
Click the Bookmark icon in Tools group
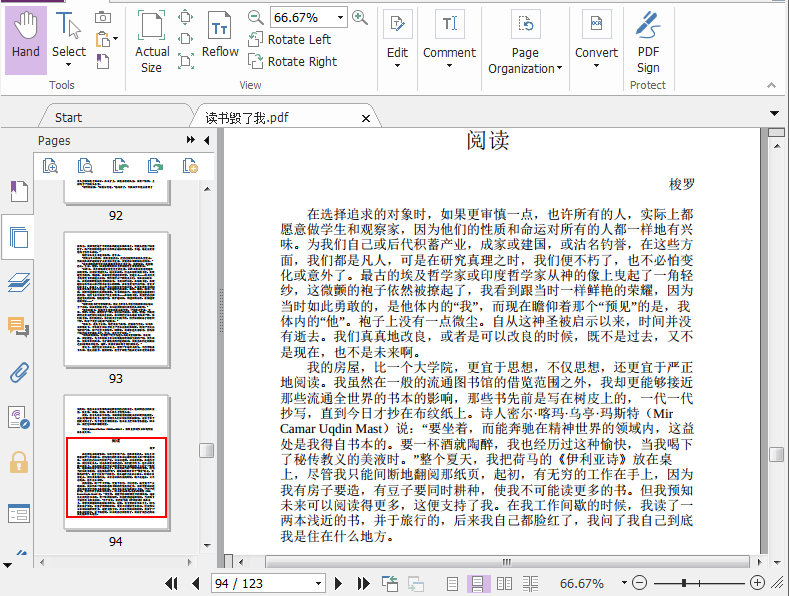click(103, 61)
